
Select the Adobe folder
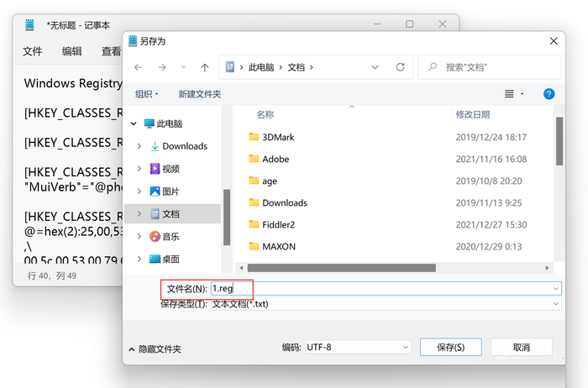276,159
